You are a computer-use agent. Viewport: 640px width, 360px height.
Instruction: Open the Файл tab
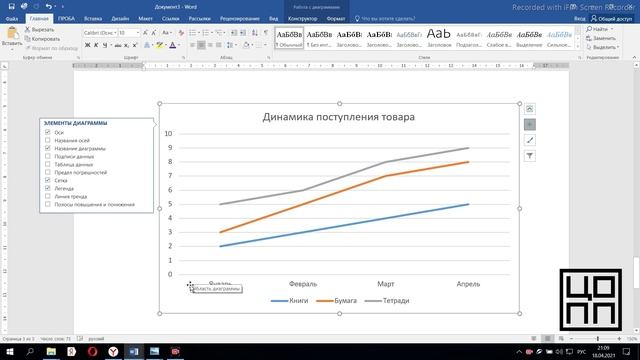pyautogui.click(x=12, y=18)
